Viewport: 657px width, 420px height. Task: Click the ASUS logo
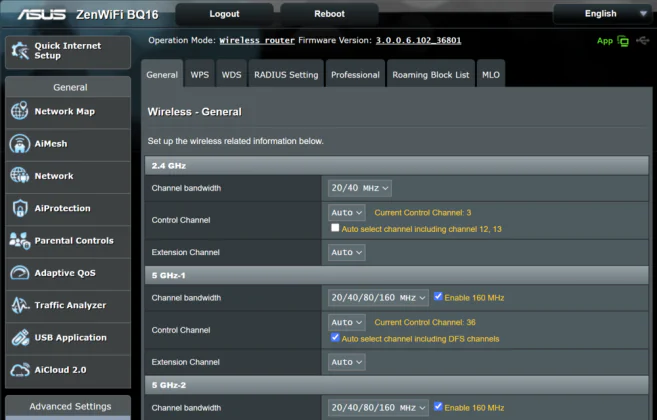point(41,15)
